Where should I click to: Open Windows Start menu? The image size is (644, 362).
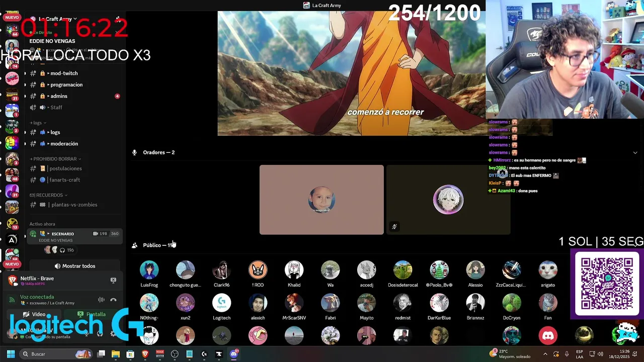10,354
